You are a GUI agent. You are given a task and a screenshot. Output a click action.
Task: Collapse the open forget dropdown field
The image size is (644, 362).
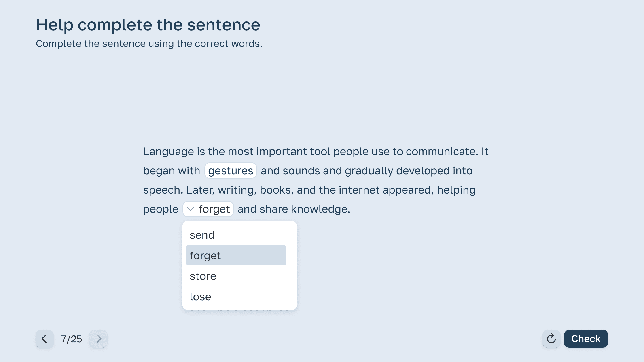(x=214, y=209)
